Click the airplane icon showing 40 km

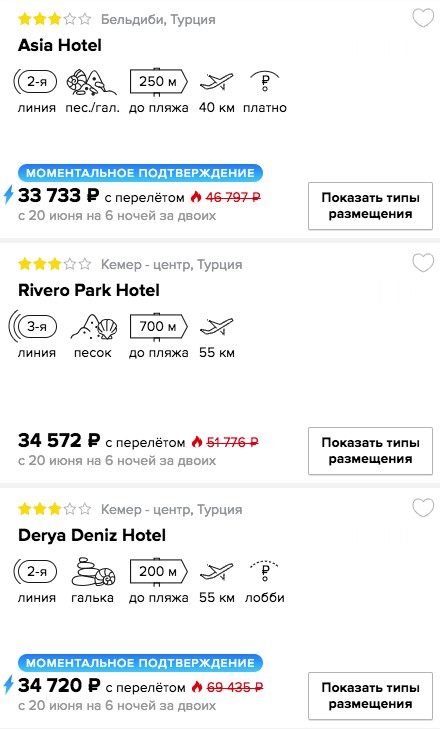[x=216, y=82]
